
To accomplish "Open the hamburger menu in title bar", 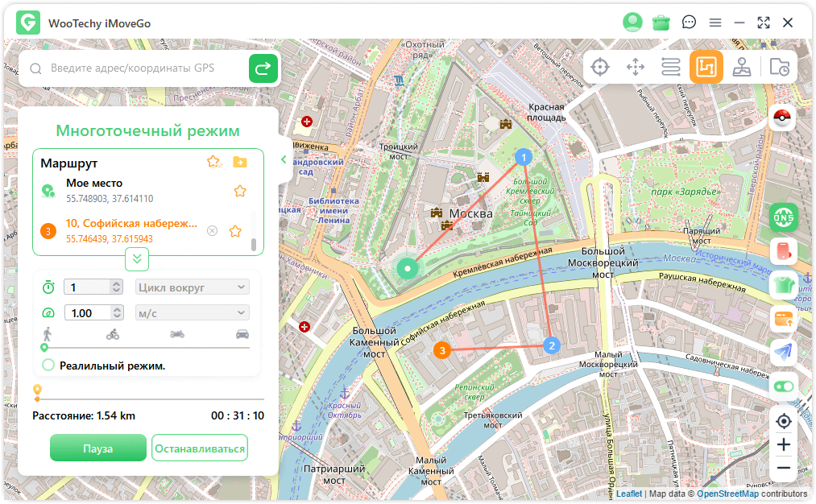I will (x=715, y=23).
